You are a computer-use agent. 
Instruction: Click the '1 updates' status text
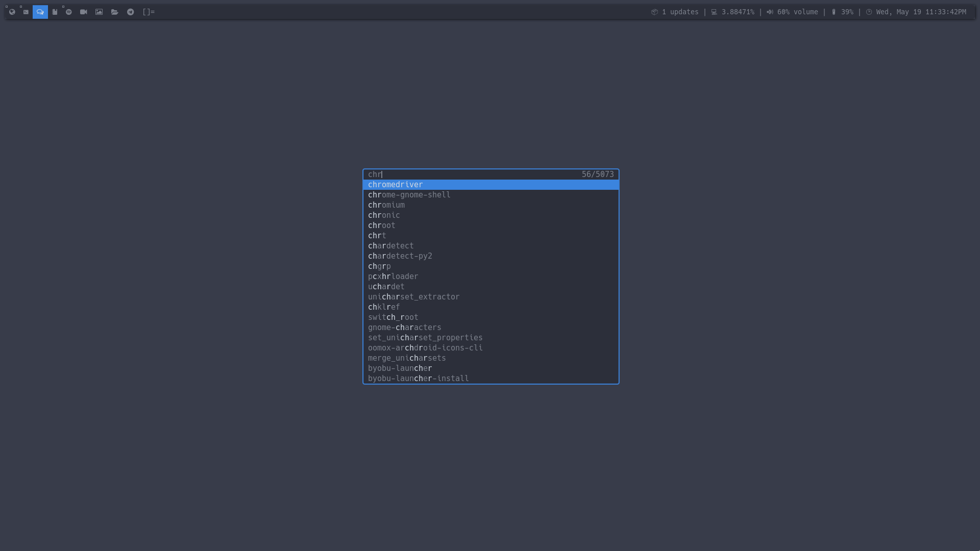click(x=680, y=12)
